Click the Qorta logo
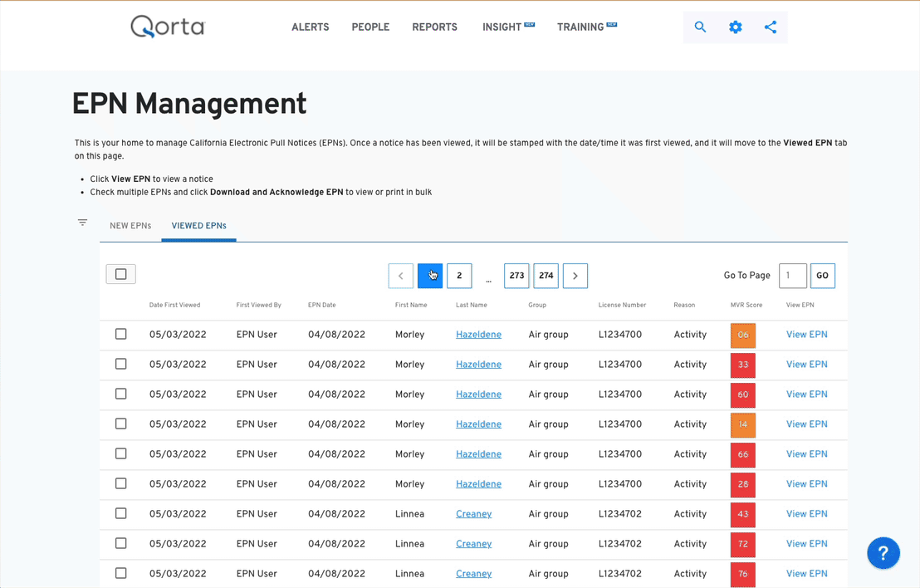This screenshot has width=920, height=588. 166,27
